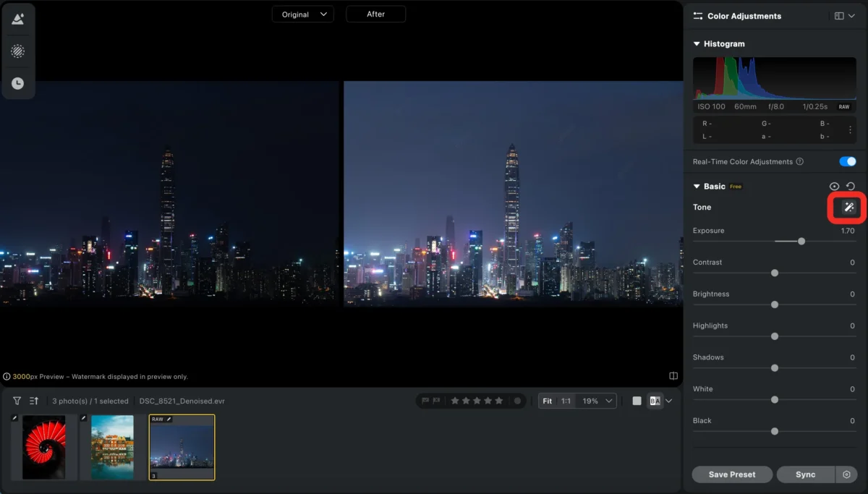Click the Save Preset button

pyautogui.click(x=732, y=474)
